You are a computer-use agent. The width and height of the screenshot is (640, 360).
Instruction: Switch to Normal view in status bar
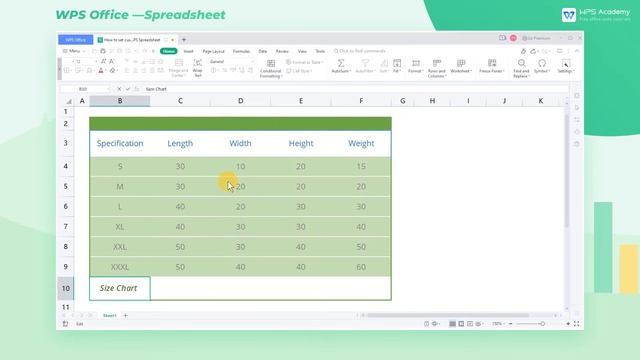coord(452,324)
